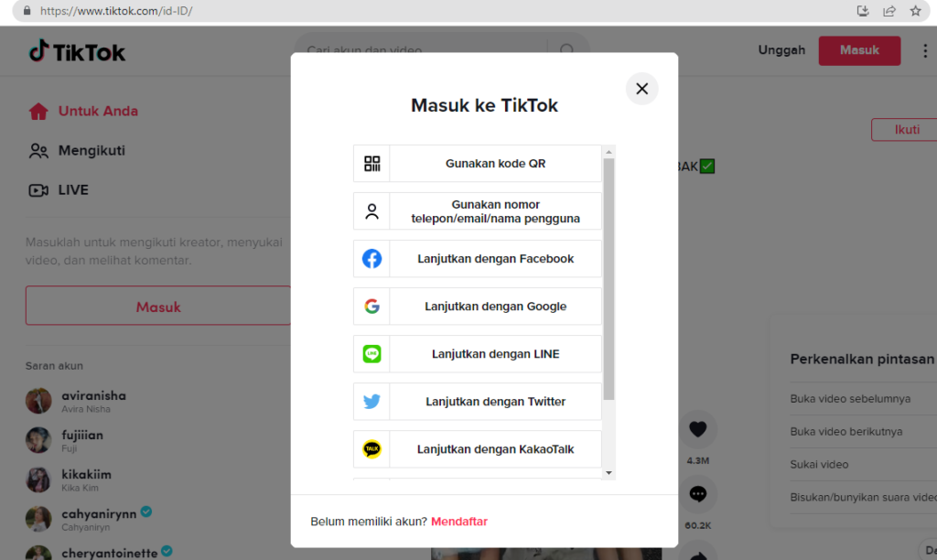Close the Masuk ke TikTok dialog

pyautogui.click(x=641, y=89)
